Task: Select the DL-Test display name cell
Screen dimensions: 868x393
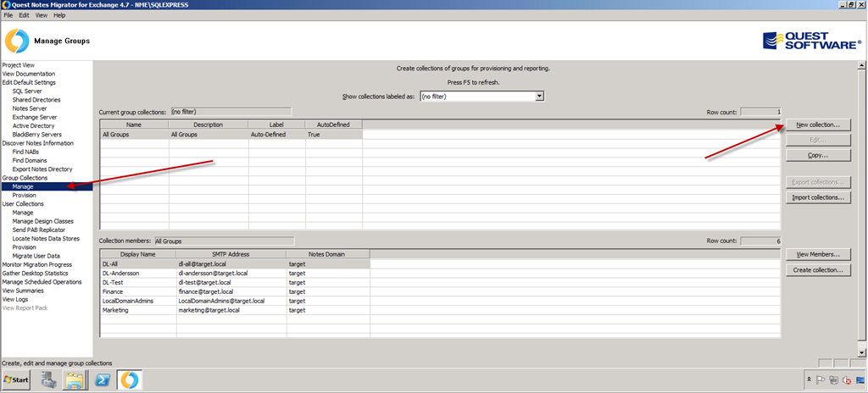Action: point(138,282)
